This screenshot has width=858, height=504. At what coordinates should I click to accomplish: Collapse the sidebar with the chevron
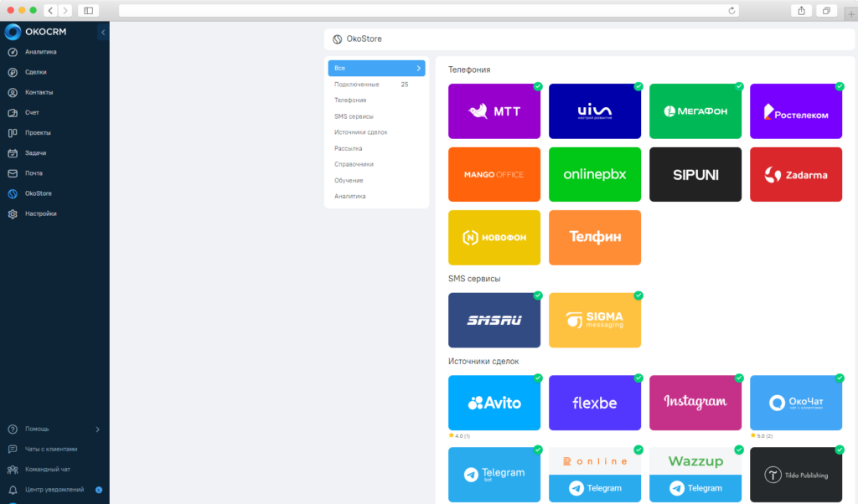coord(103,33)
